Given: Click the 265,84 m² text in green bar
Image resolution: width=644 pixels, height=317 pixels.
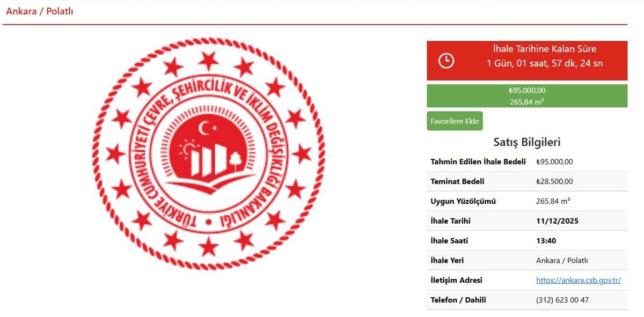Looking at the screenshot, I should pyautogui.click(x=527, y=101).
